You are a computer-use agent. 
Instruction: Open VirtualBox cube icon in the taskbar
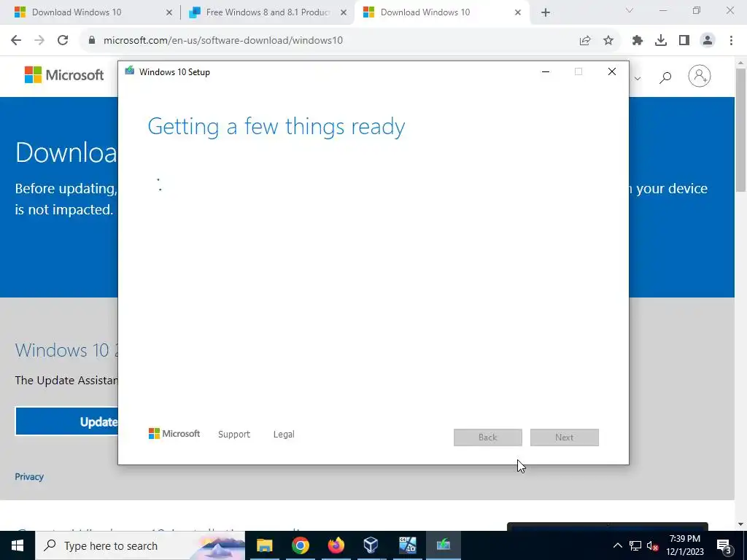coord(371,545)
